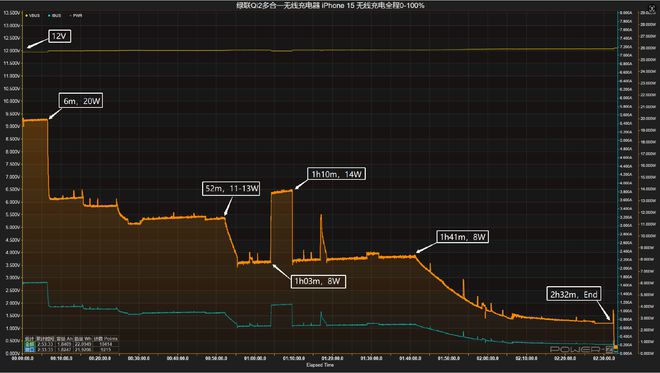Click the chart title about the iPhone 15
660x373 pixels.
(330, 5)
